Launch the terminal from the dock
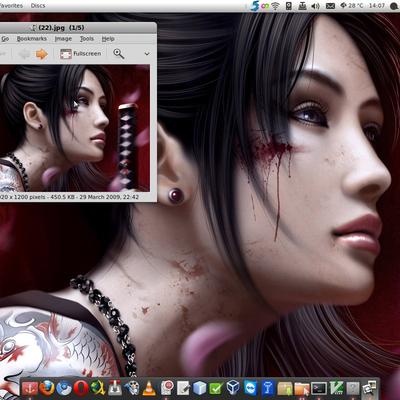The image size is (400, 400). click(x=319, y=388)
